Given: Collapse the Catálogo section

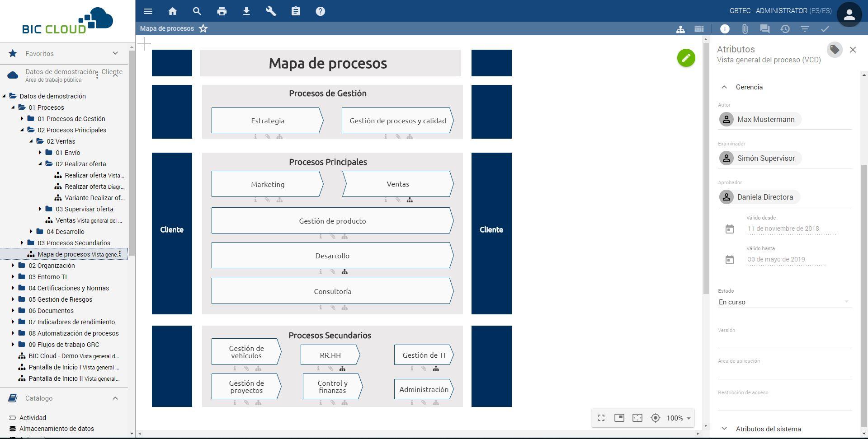Looking at the screenshot, I should [115, 398].
